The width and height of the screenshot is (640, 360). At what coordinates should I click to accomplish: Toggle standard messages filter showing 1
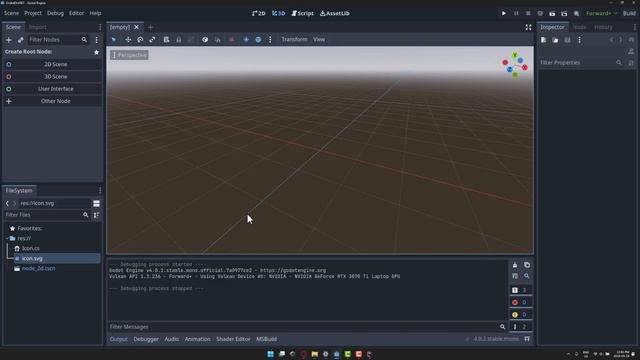click(520, 290)
